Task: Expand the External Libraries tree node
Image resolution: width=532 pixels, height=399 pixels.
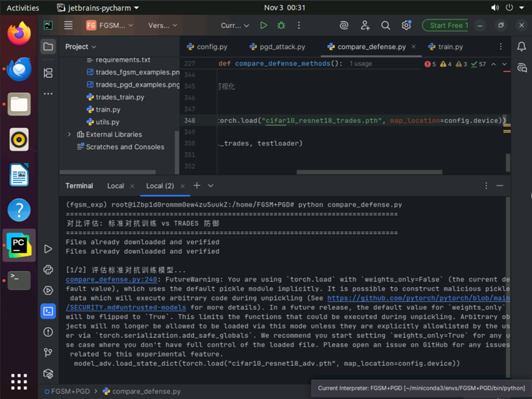Action: click(69, 135)
